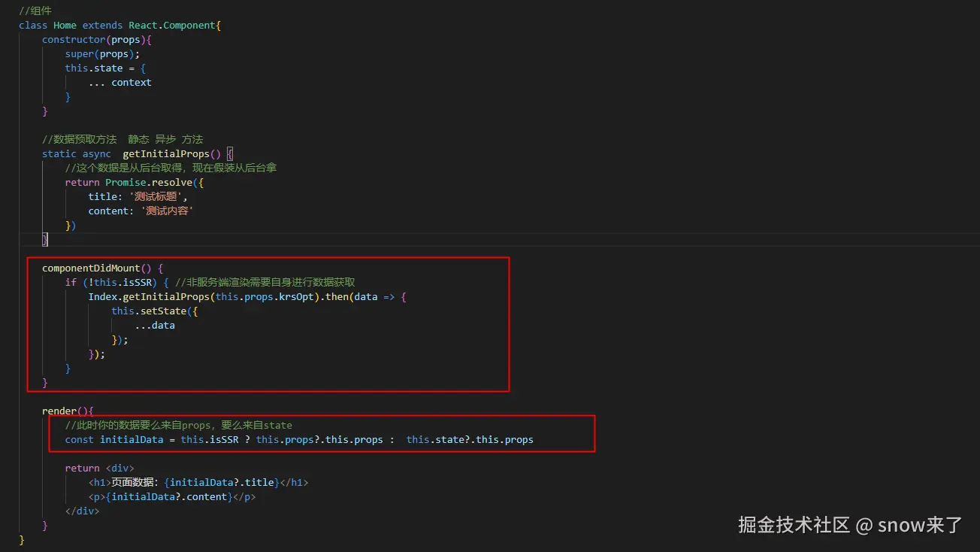980x552 pixels.
Task: Click the comment //此时你的数据要么来自props，要么来自state
Action: [x=179, y=425]
